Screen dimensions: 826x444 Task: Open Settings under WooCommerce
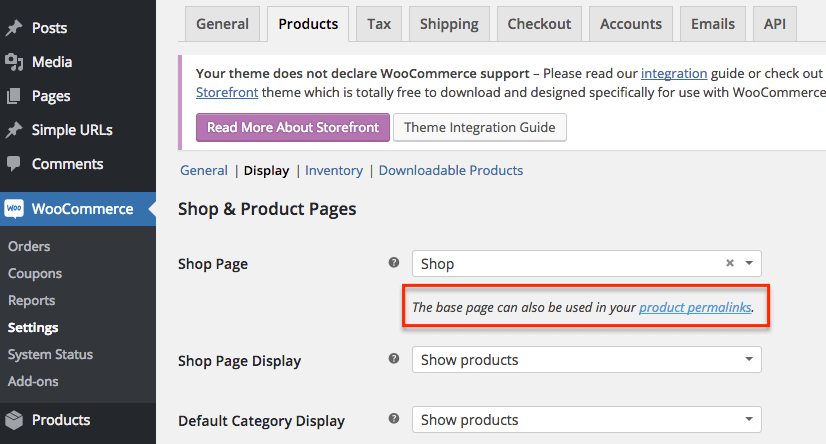click(33, 328)
